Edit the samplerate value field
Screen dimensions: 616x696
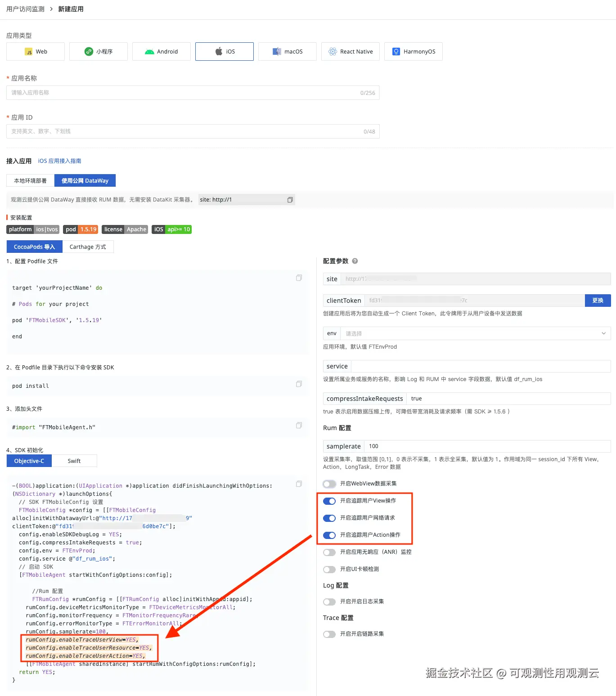pyautogui.click(x=488, y=446)
